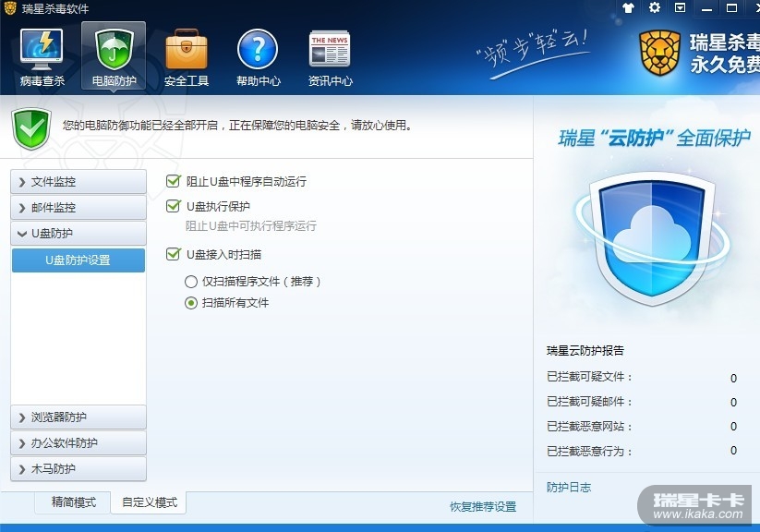Expand the 木马防护 section
Screen dimensions: 760x532
(78, 469)
